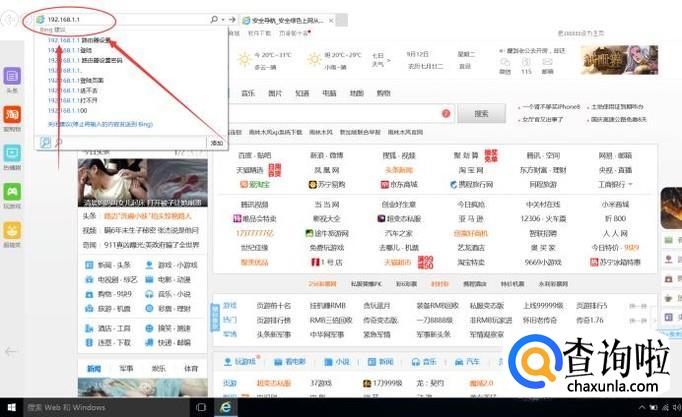The image size is (682, 417).
Task: Select the 音乐 search category tab
Action: pos(248,93)
